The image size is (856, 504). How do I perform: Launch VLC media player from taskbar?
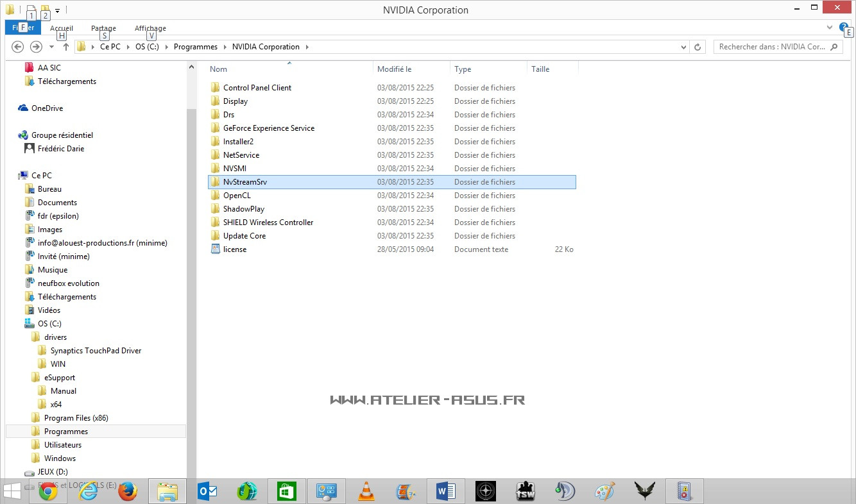pyautogui.click(x=366, y=492)
